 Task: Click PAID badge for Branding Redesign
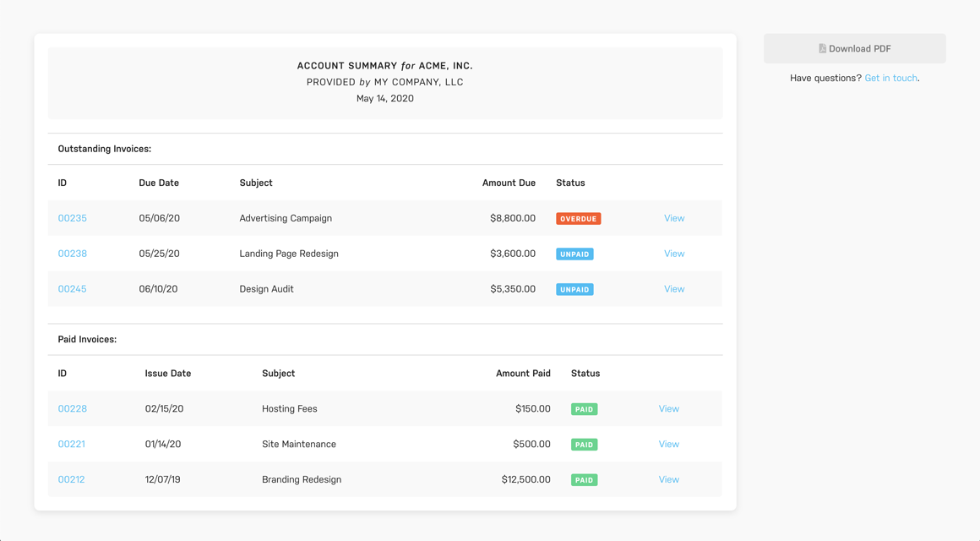[584, 480]
